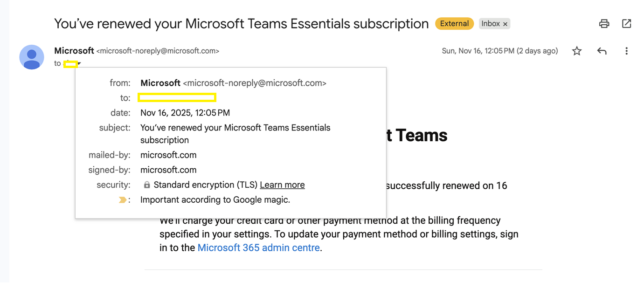
Task: Open the three-dot More options menu
Action: coord(626,51)
